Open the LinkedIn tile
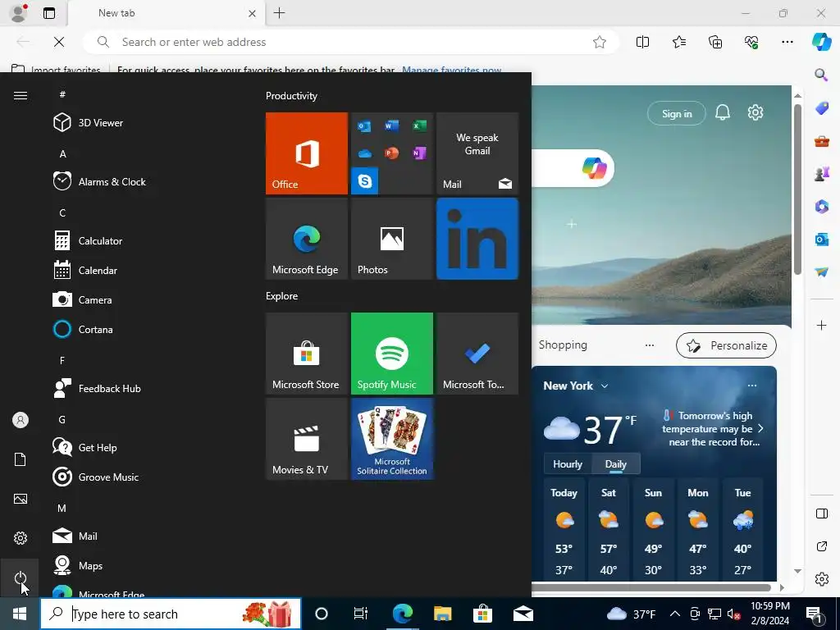This screenshot has height=630, width=840. [x=477, y=239]
